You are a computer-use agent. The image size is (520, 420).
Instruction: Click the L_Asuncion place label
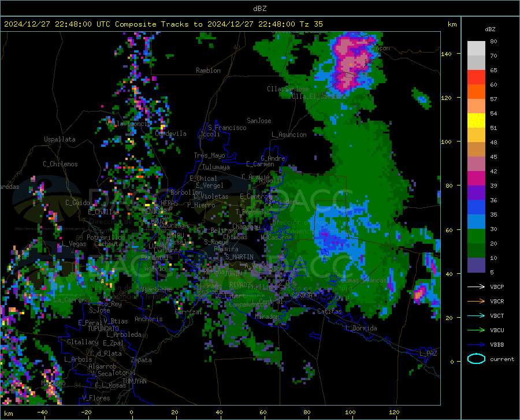coord(289,135)
